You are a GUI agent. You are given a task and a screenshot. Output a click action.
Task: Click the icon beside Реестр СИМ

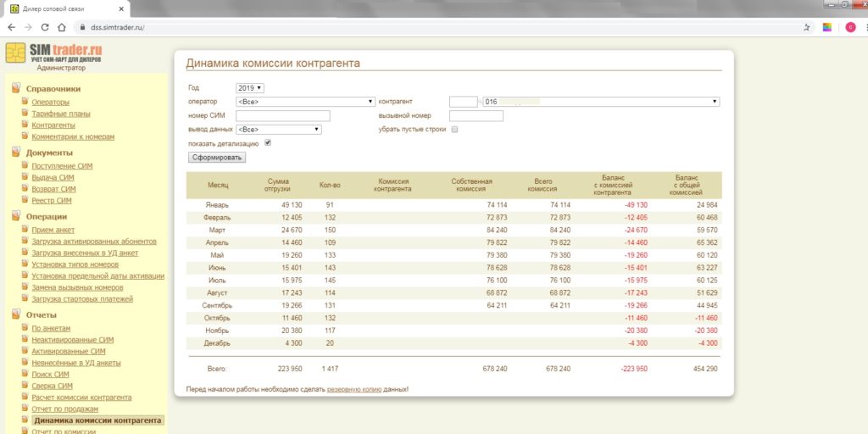coord(25,200)
